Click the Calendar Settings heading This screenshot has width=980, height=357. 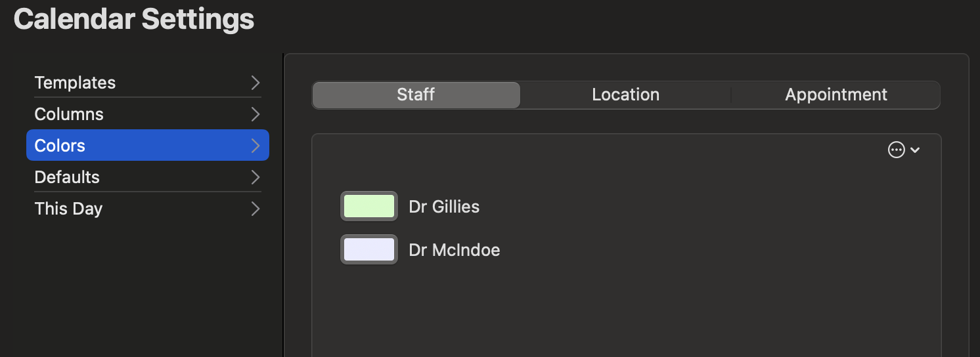tap(134, 19)
